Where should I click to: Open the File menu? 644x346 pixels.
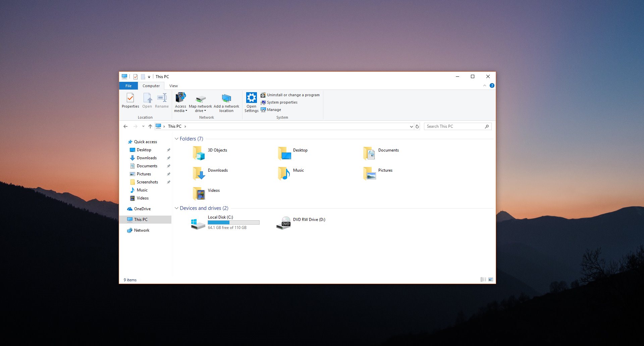(128, 85)
